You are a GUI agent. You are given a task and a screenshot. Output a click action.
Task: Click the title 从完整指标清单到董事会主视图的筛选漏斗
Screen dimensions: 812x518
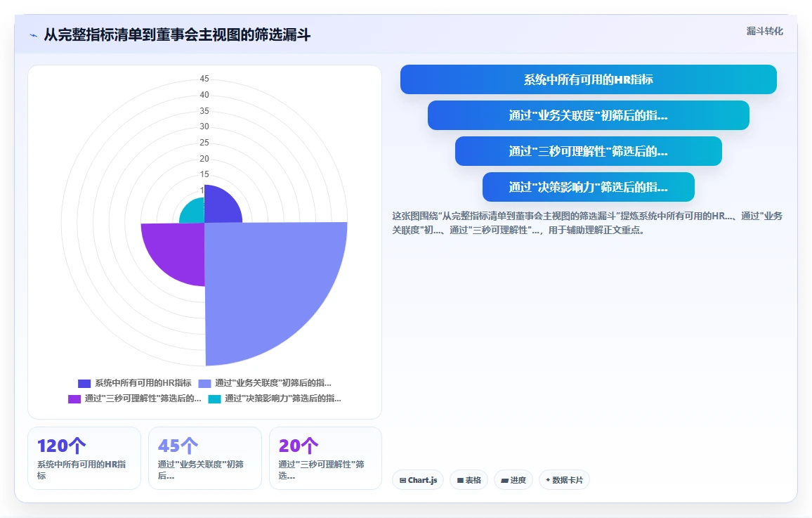coord(177,35)
